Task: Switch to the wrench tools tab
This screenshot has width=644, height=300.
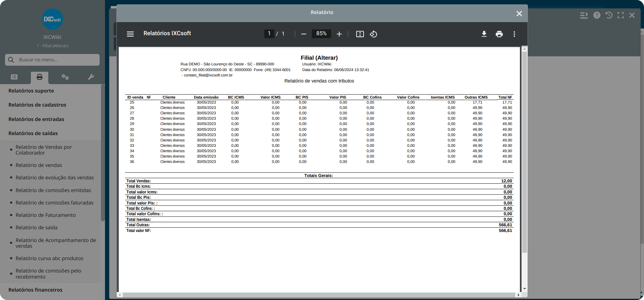Action: tap(91, 77)
